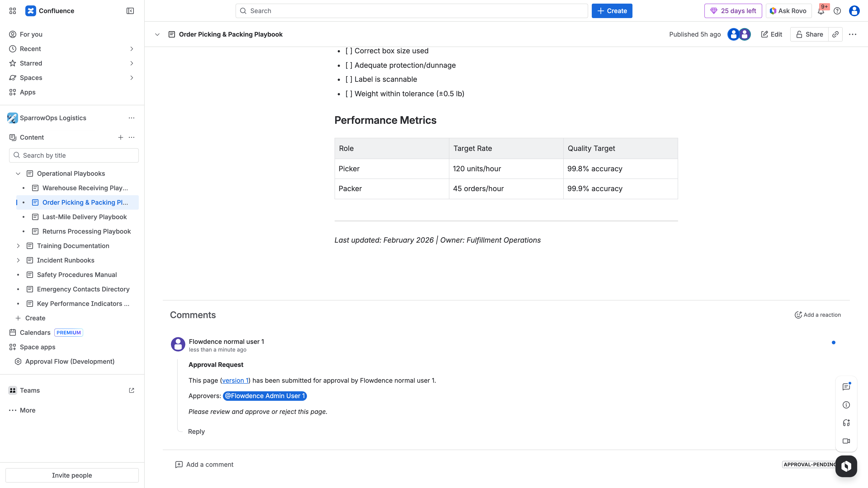Copy the page link using the link icon
The width and height of the screenshot is (868, 488).
pyautogui.click(x=835, y=34)
